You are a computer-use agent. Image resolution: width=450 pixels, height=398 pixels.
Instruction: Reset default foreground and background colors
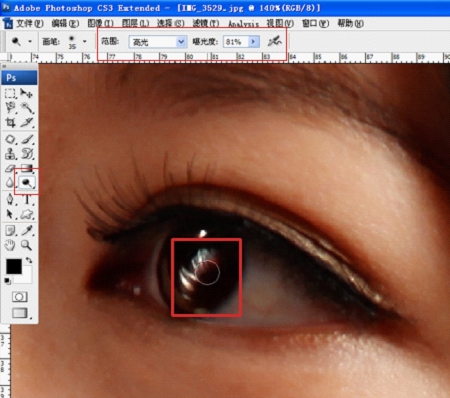(7, 281)
